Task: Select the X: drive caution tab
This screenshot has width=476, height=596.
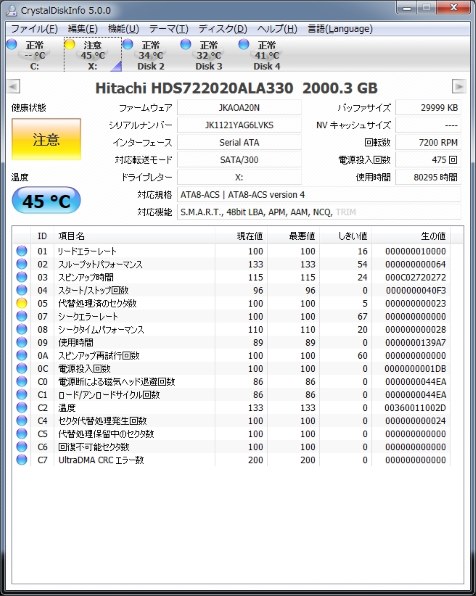Action: 93,55
